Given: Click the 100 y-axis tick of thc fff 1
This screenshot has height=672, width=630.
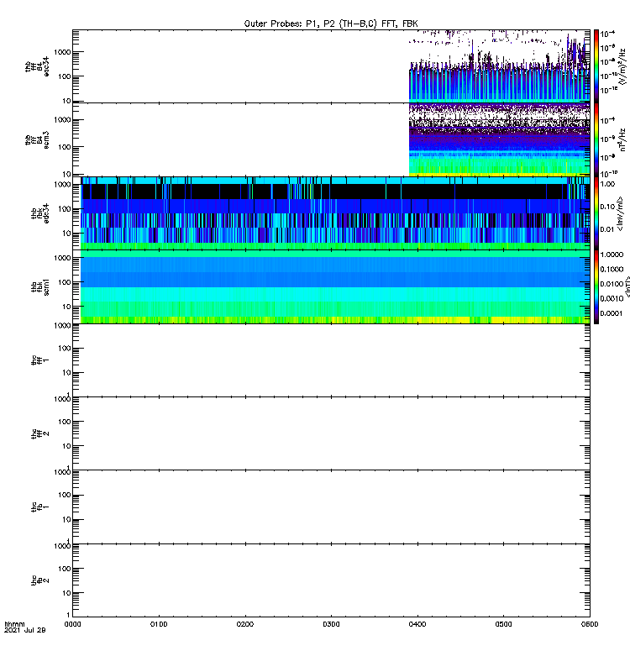Looking at the screenshot, I should [x=65, y=349].
